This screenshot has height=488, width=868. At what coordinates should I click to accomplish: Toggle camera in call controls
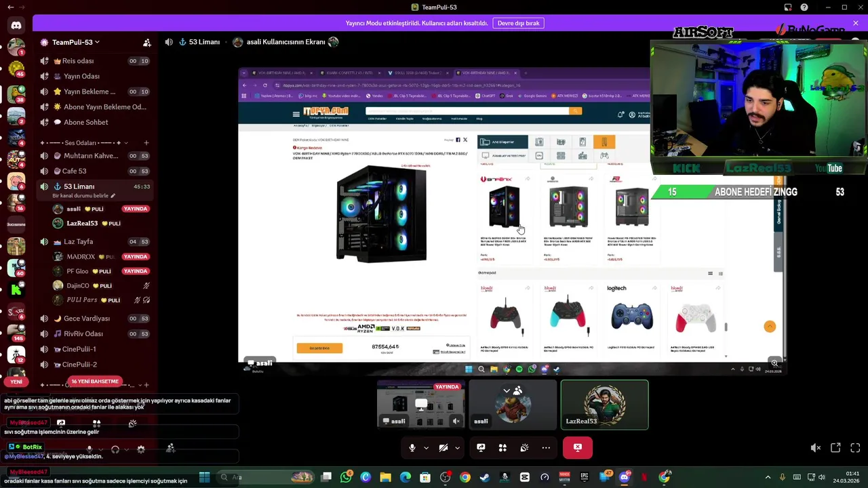pos(443,447)
